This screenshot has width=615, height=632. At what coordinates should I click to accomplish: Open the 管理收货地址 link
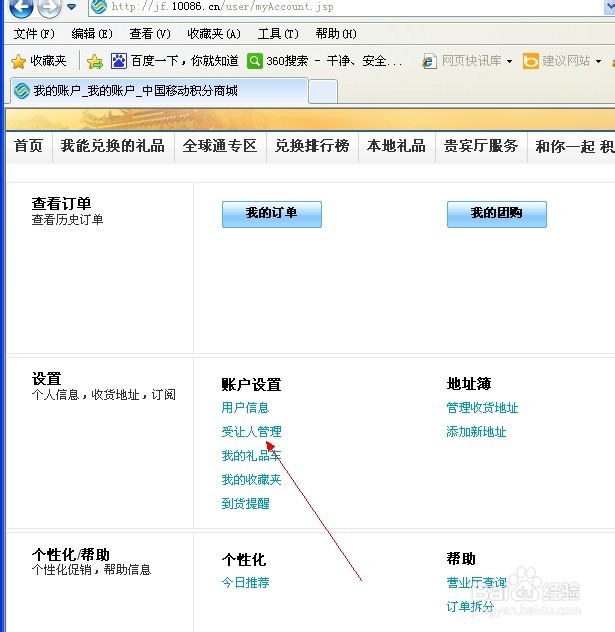click(x=482, y=407)
